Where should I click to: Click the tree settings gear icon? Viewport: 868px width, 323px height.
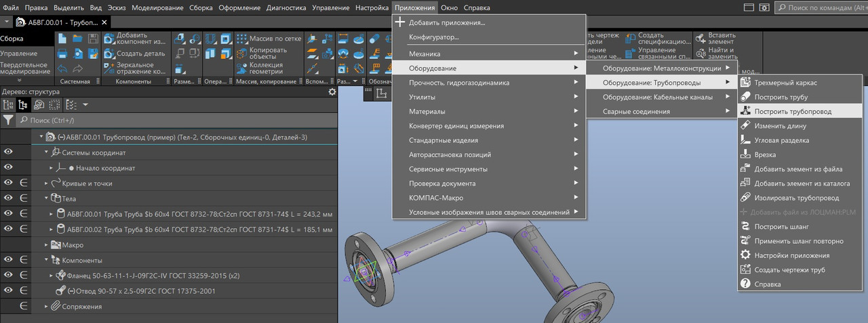332,91
